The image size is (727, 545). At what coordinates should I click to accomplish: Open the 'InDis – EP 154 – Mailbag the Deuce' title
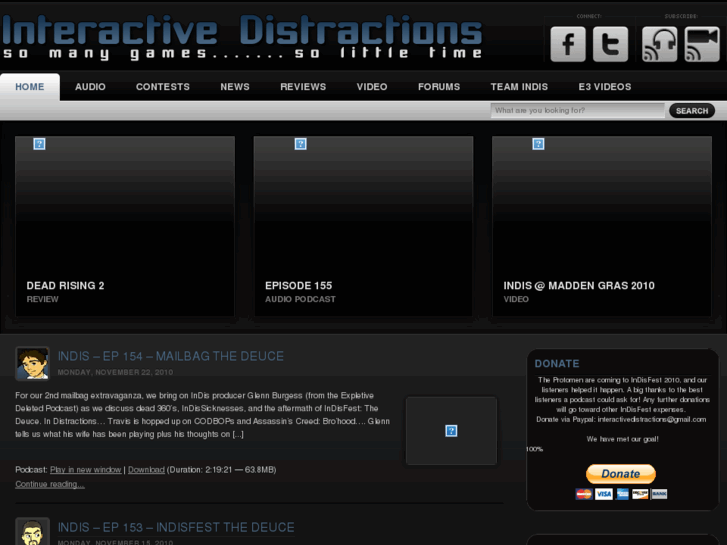(x=171, y=356)
